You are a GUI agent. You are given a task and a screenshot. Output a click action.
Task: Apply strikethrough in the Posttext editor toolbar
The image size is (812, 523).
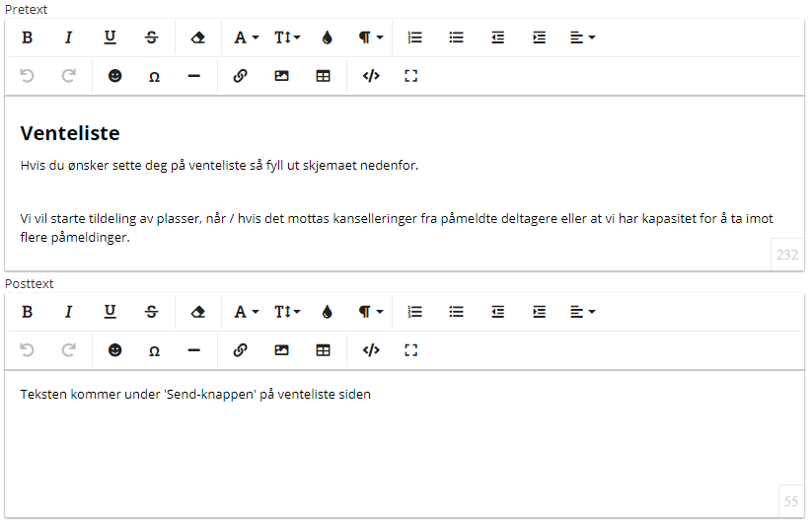(x=151, y=312)
